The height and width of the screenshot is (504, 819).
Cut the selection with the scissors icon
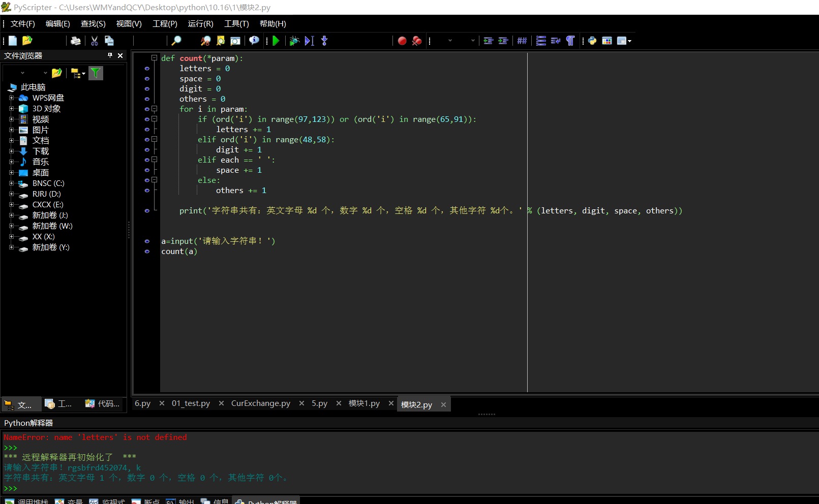(x=95, y=41)
